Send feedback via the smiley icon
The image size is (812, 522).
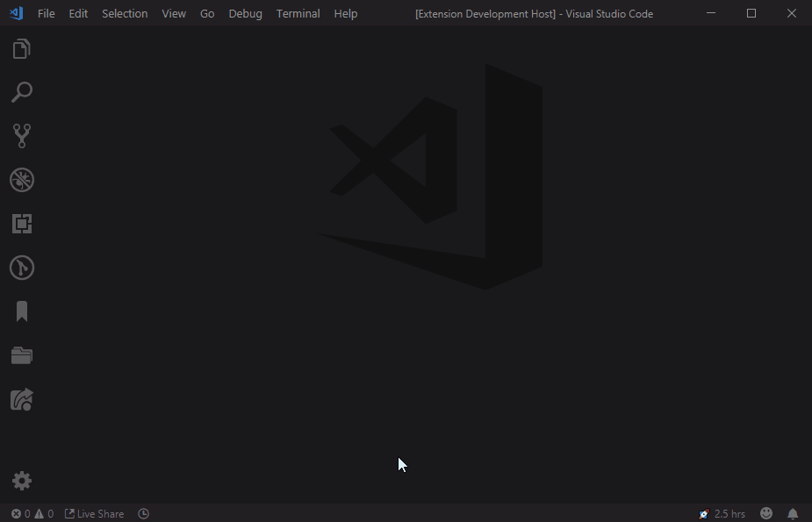click(765, 513)
